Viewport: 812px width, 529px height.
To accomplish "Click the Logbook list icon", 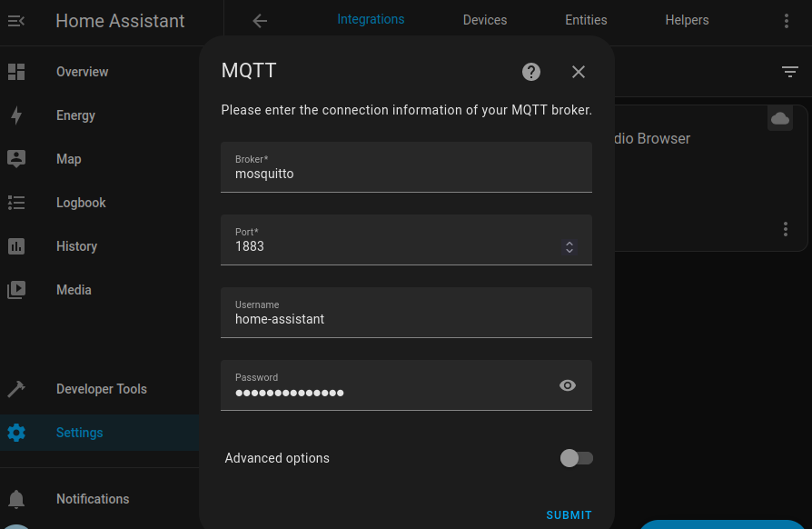I will (16, 203).
